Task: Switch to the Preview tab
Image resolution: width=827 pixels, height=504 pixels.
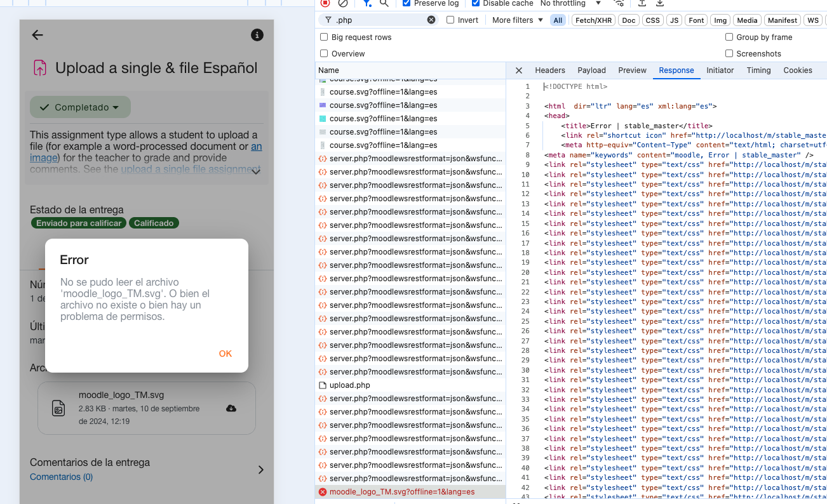Action: pyautogui.click(x=632, y=70)
